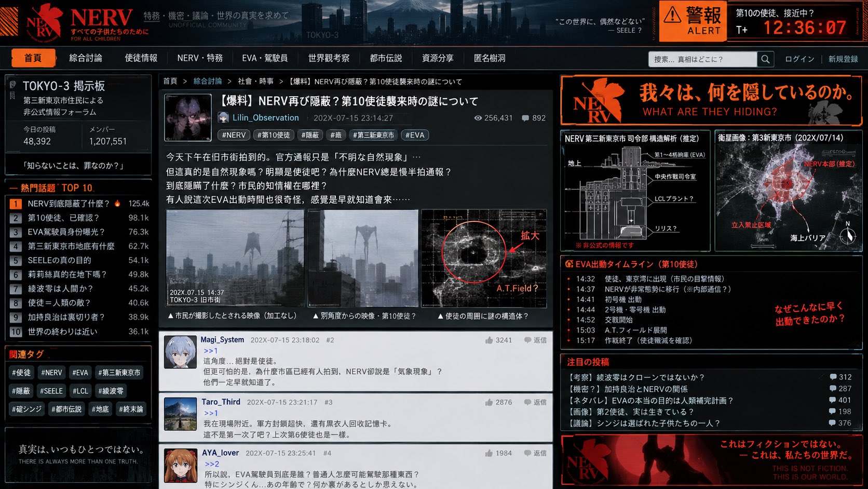Image resolution: width=868 pixels, height=489 pixels.
Task: Click breadcrumb 首頁 link
Action: (x=170, y=82)
